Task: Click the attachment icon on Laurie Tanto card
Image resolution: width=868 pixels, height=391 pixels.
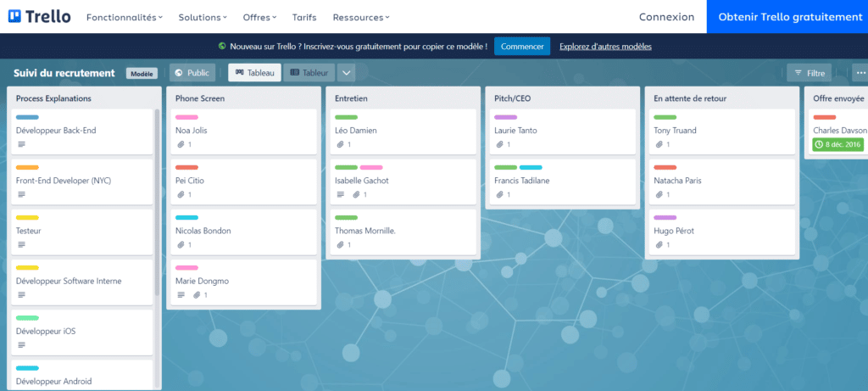Action: point(499,145)
